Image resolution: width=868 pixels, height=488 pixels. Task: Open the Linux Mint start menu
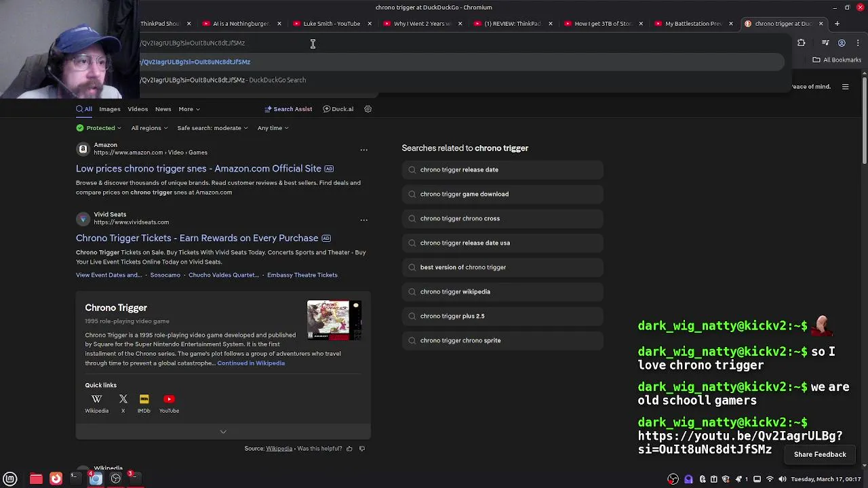coord(10,479)
